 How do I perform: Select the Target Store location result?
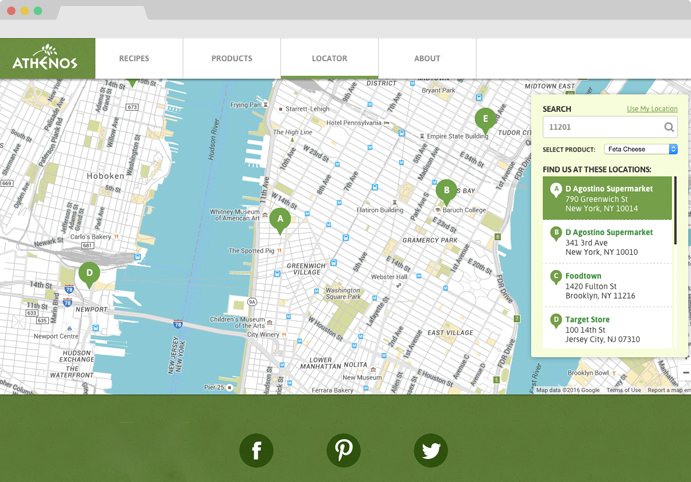pyautogui.click(x=607, y=329)
